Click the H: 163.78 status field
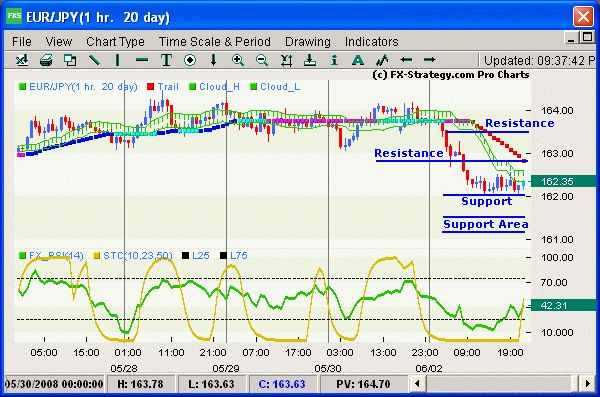The height and width of the screenshot is (397, 600). [x=140, y=384]
